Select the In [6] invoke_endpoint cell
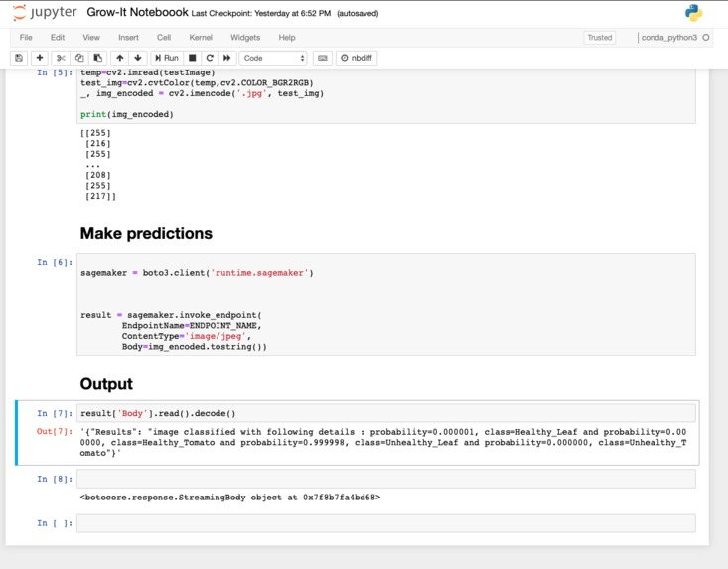 385,305
